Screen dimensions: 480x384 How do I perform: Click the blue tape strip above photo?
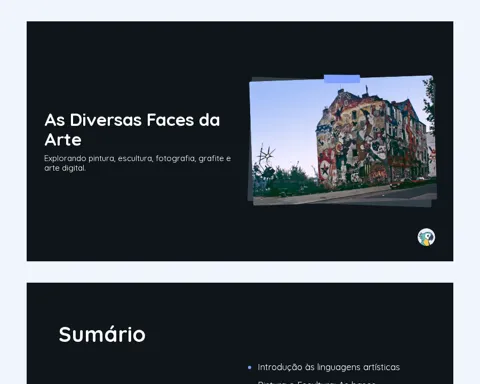click(x=342, y=79)
